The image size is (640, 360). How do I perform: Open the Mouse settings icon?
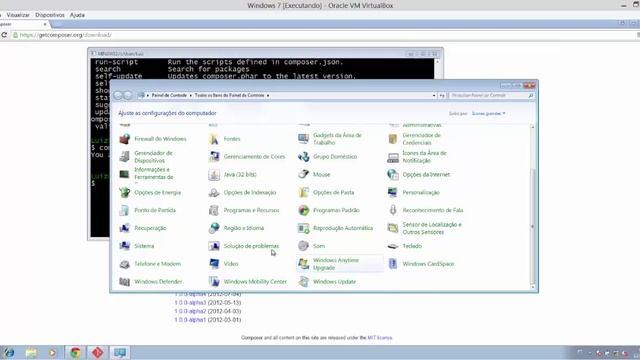pos(303,174)
